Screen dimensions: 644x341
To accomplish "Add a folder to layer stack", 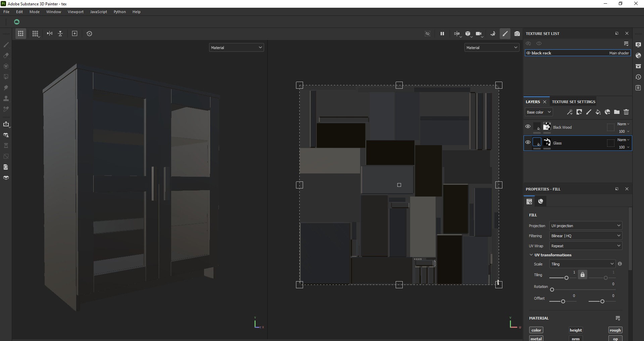I will pos(617,112).
